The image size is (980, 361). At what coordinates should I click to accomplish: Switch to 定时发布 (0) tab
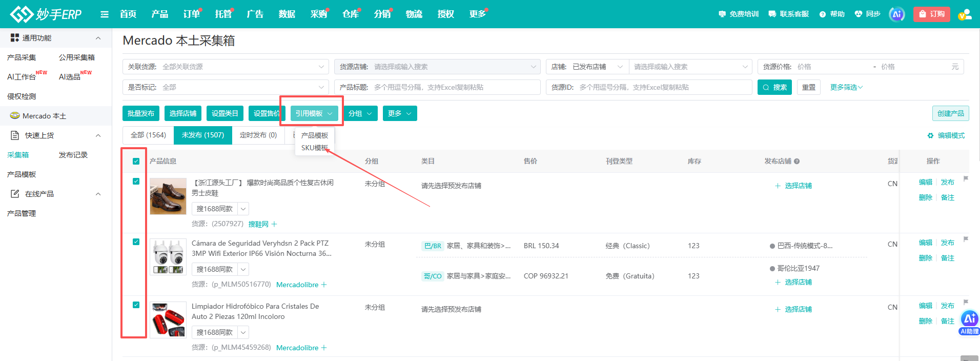pos(258,135)
